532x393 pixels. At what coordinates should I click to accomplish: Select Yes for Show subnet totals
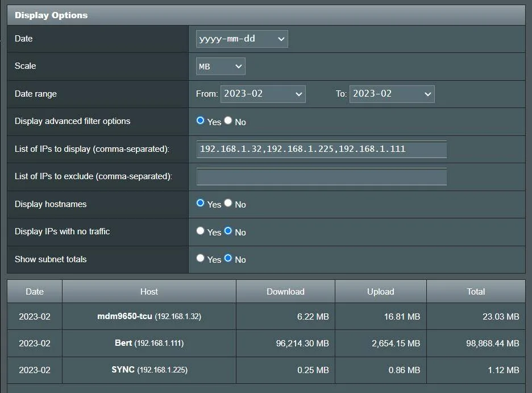200,258
